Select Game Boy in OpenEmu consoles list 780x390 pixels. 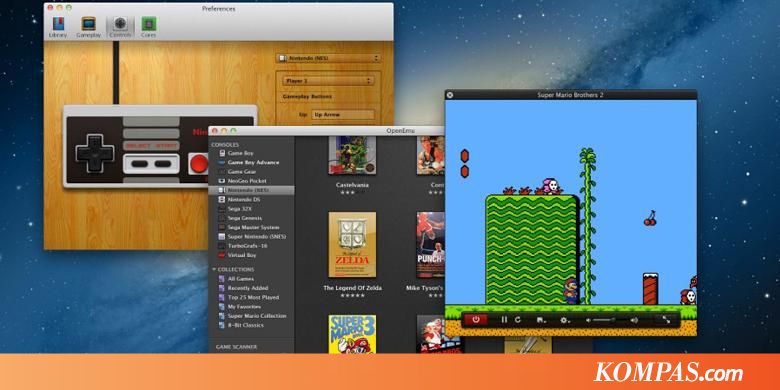pyautogui.click(x=251, y=153)
